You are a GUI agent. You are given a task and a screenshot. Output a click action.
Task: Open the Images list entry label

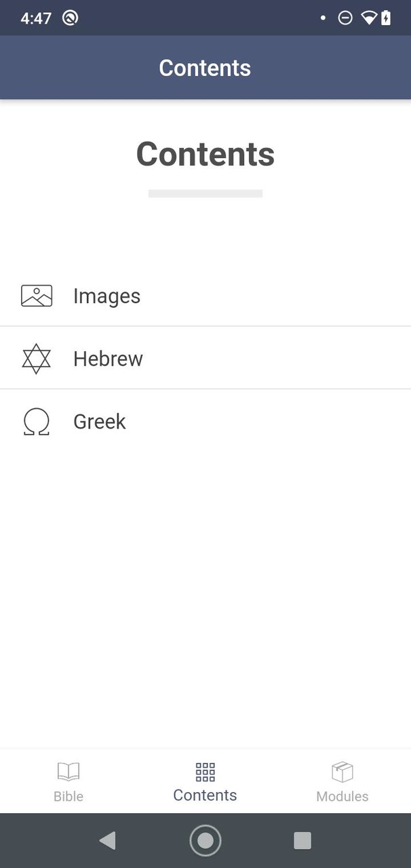coord(106,296)
